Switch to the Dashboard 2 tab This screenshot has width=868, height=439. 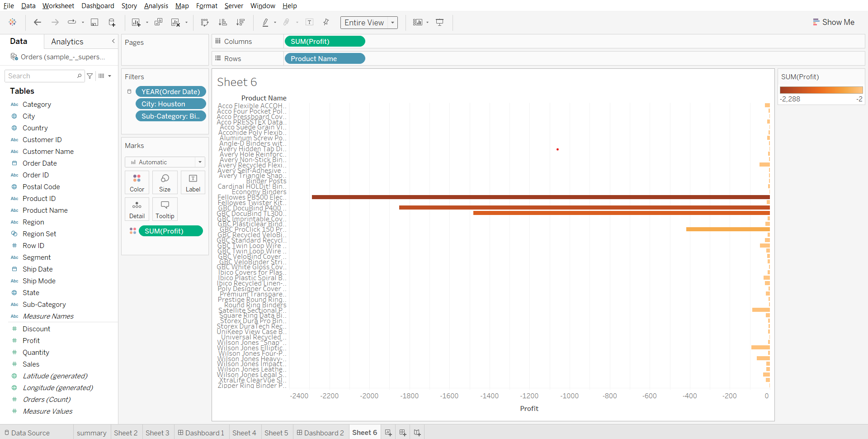320,433
